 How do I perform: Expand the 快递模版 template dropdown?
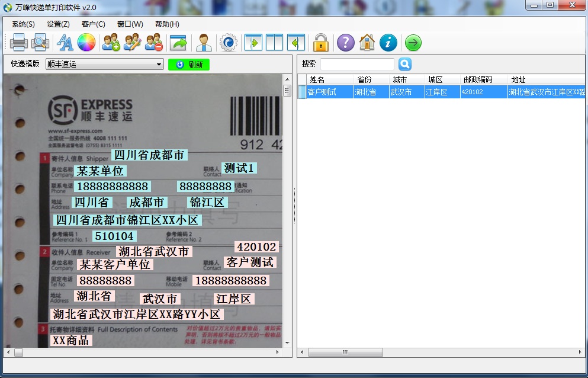point(159,65)
